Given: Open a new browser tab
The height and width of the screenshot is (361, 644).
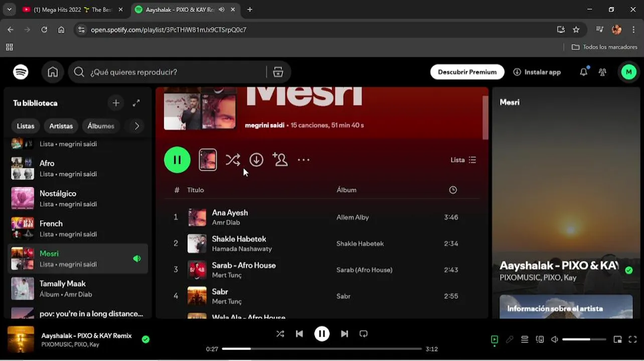Looking at the screenshot, I should coord(250,10).
